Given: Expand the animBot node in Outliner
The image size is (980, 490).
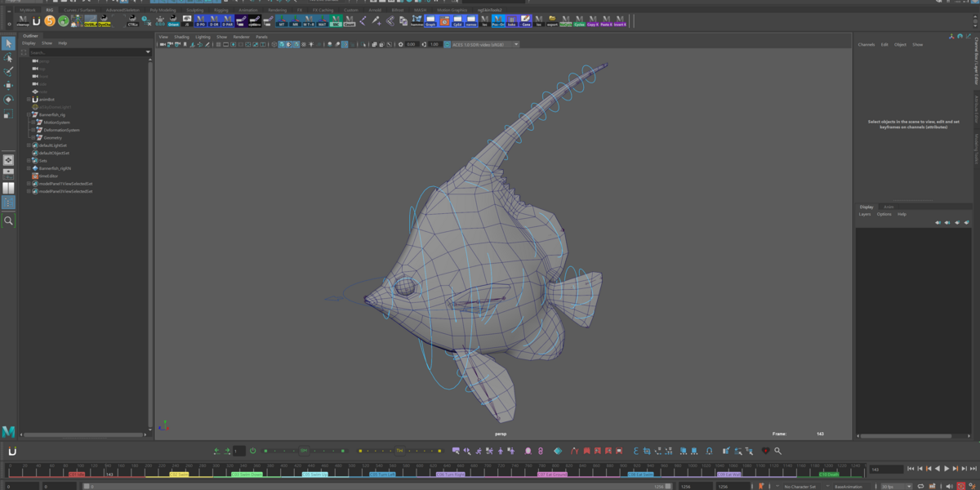Looking at the screenshot, I should pyautogui.click(x=29, y=100).
